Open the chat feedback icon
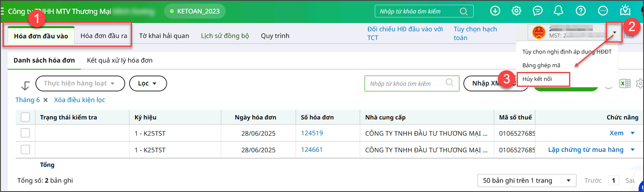 tap(538, 11)
